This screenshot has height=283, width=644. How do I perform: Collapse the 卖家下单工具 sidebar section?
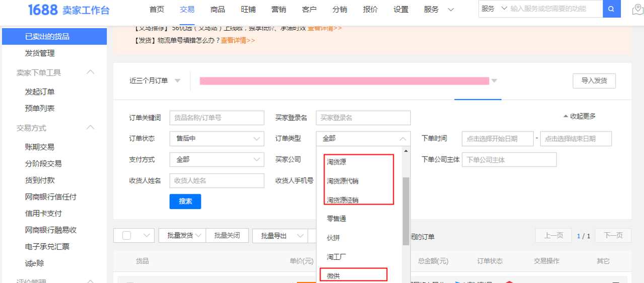tap(91, 73)
